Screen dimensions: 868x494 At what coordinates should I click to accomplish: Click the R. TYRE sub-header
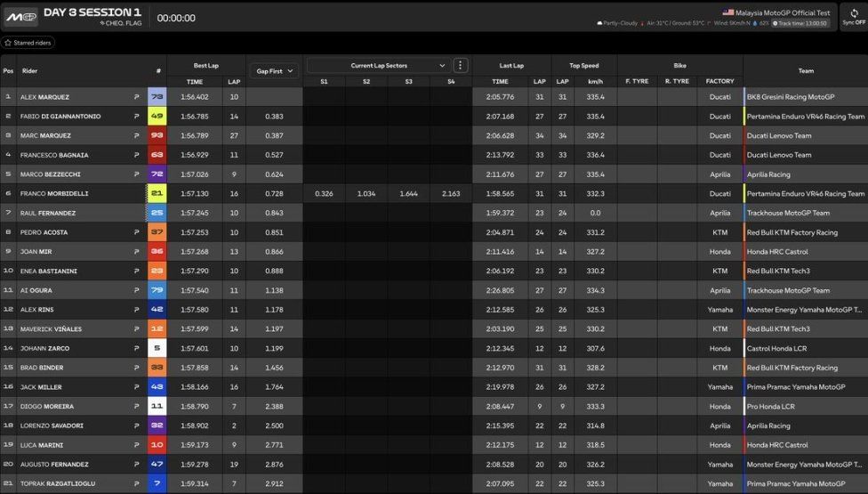[x=677, y=81]
